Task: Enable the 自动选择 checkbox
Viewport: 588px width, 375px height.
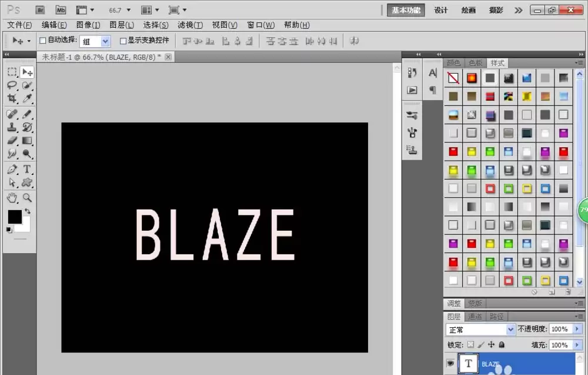Action: (x=43, y=41)
